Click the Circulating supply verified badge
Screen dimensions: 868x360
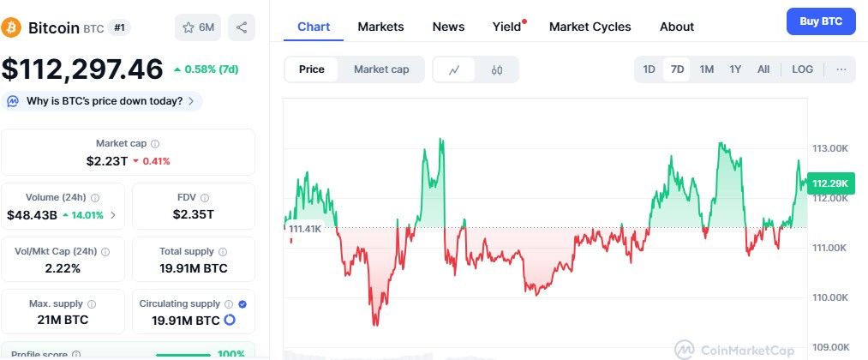coord(242,304)
